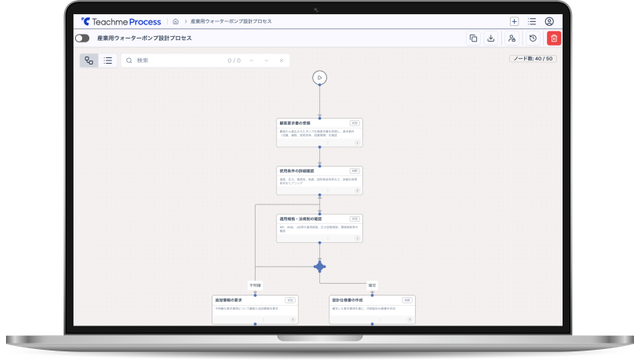
Task: Open the list menu icon in top bar
Action: pos(532,21)
